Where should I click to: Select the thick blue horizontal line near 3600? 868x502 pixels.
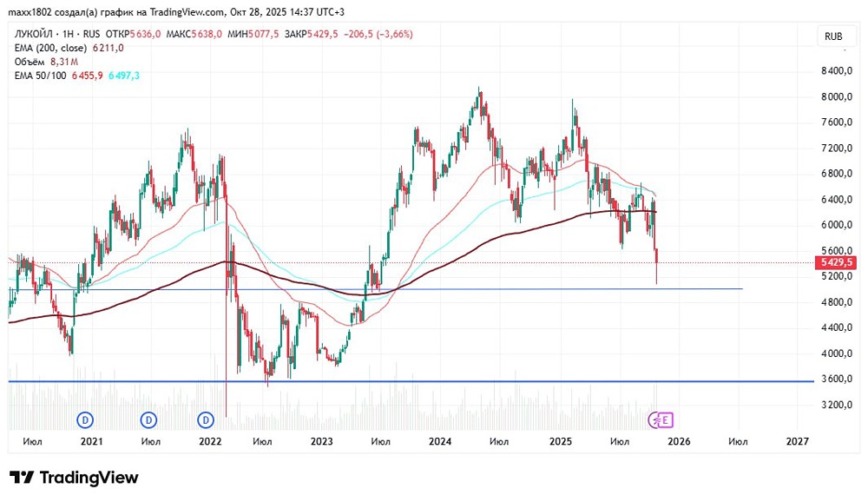411,381
